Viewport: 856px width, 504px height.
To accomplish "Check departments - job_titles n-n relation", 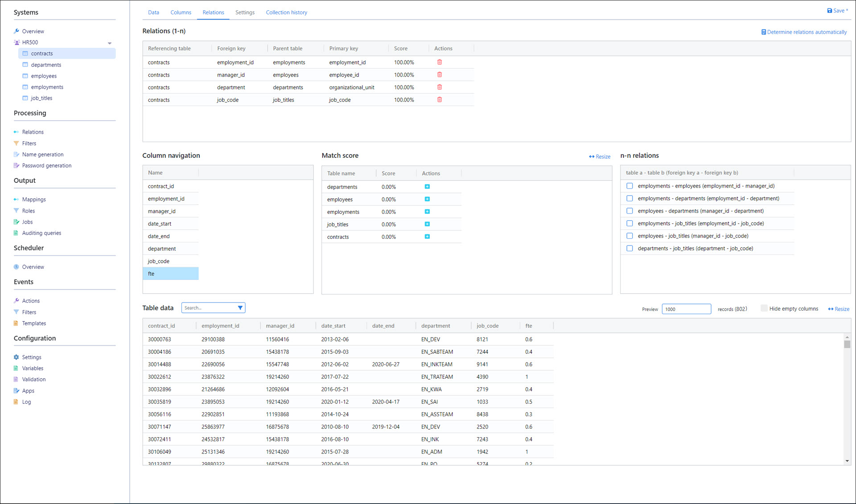I will (x=630, y=248).
